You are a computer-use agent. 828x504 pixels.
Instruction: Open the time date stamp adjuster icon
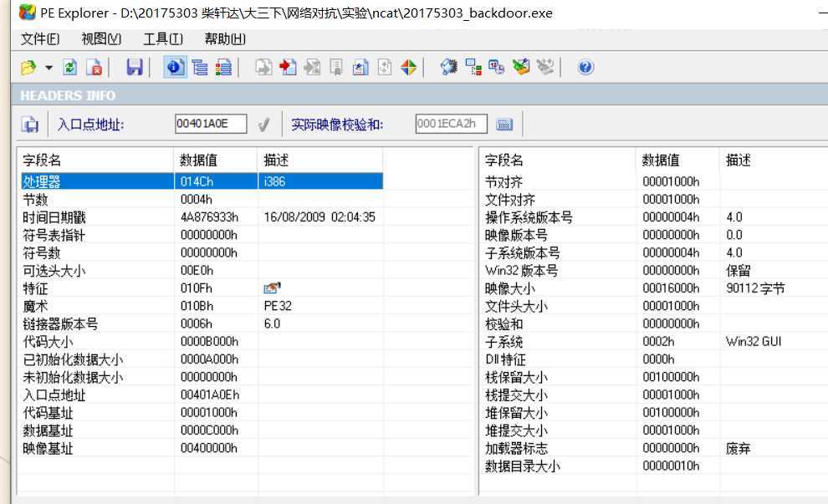pyautogui.click(x=496, y=68)
